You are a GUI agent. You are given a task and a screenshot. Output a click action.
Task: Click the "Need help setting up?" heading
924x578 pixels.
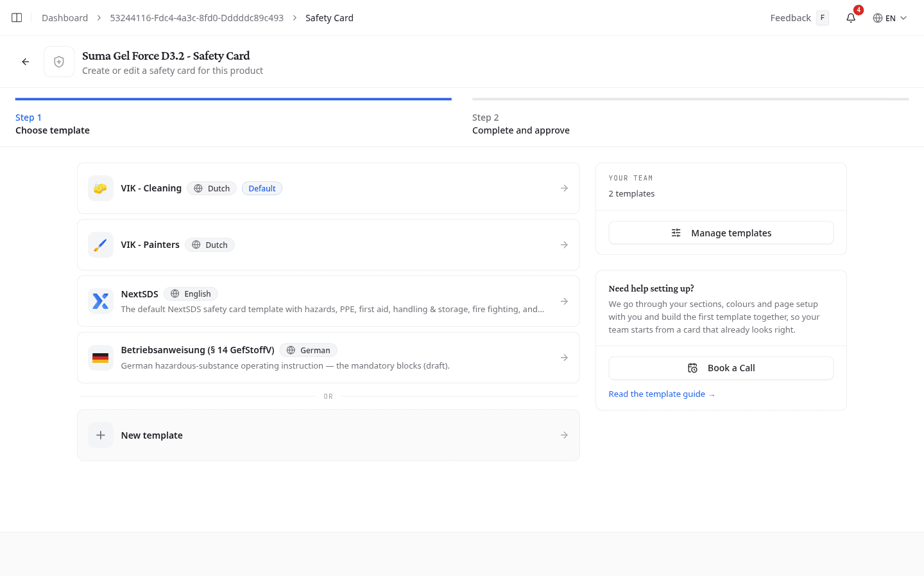coord(651,288)
